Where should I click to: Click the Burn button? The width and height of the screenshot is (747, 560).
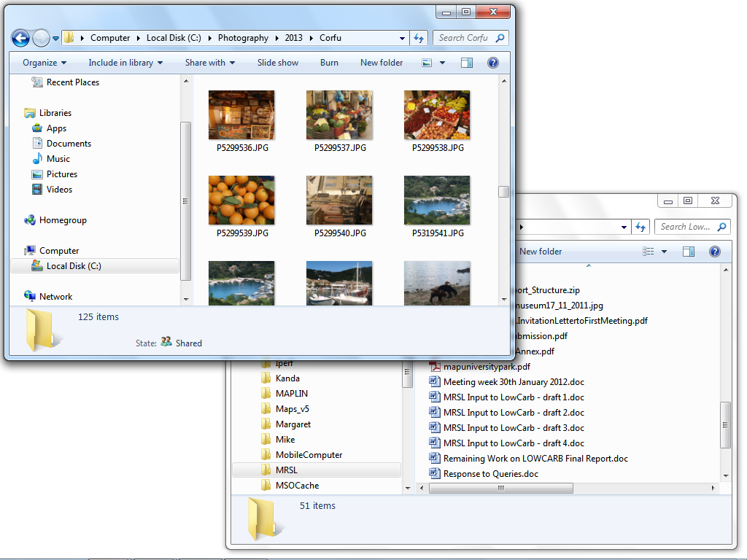tap(329, 63)
